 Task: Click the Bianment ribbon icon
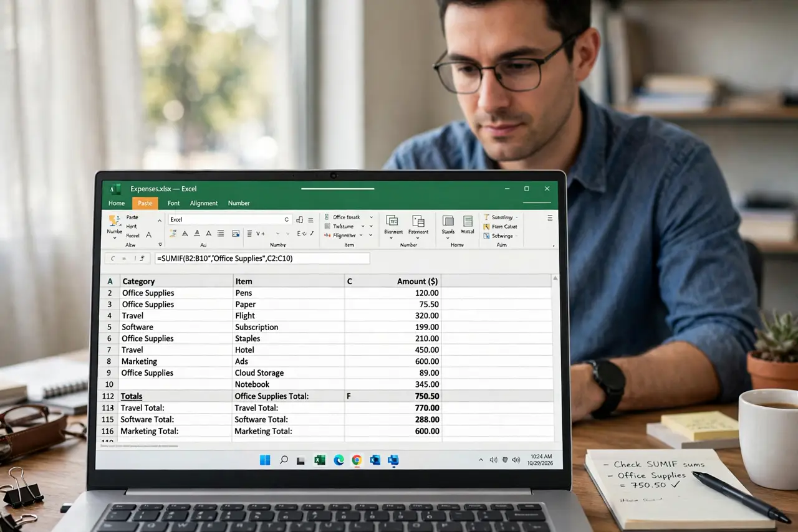[x=393, y=221]
